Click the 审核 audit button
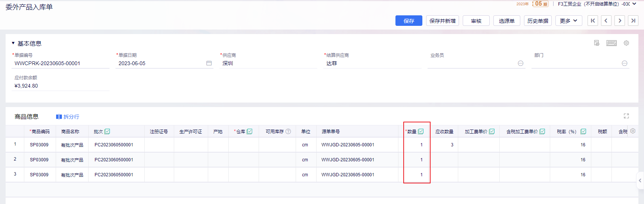This screenshot has height=204, width=644. 476,21
